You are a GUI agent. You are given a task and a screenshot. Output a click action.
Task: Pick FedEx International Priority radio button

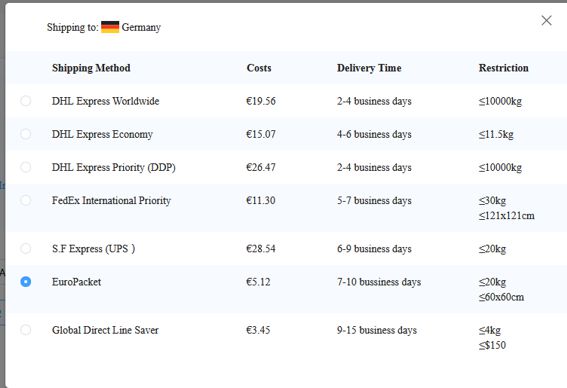[25, 200]
